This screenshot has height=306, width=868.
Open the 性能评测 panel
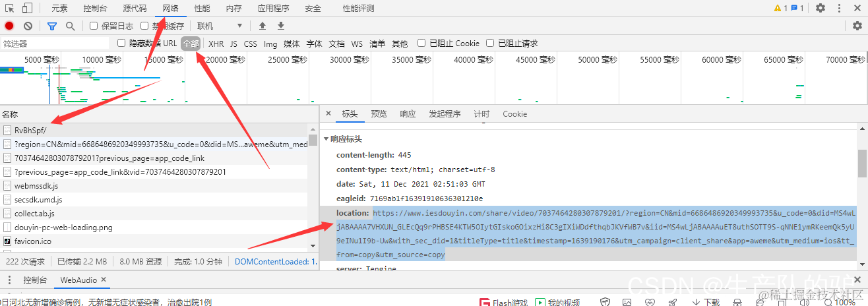[358, 9]
